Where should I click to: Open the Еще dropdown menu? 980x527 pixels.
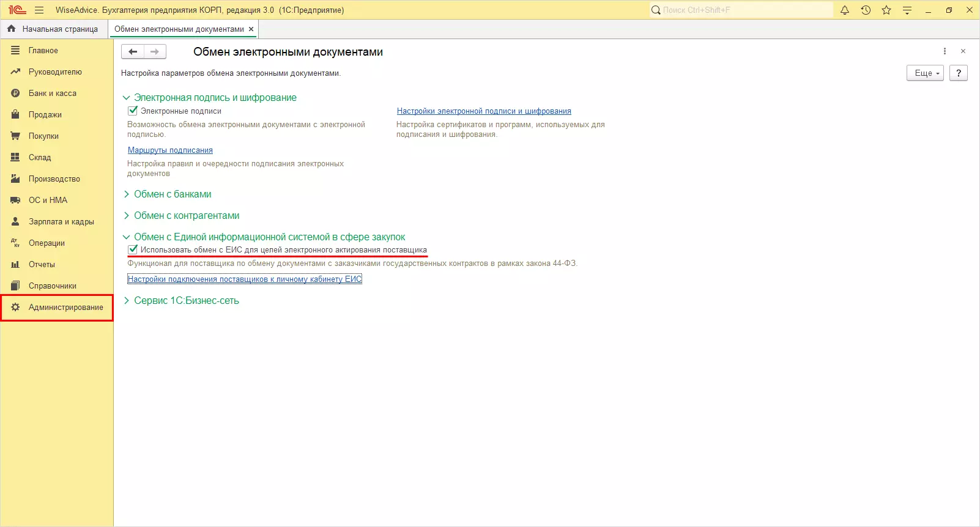click(x=925, y=73)
